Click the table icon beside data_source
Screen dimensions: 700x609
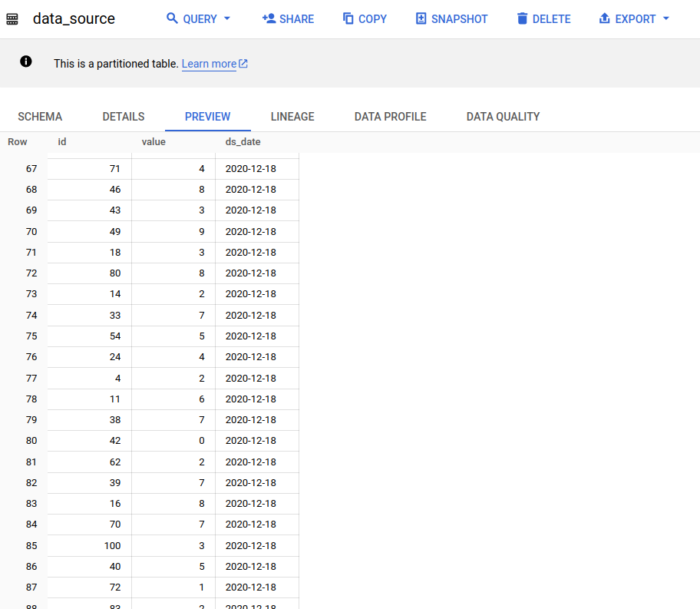[12, 18]
